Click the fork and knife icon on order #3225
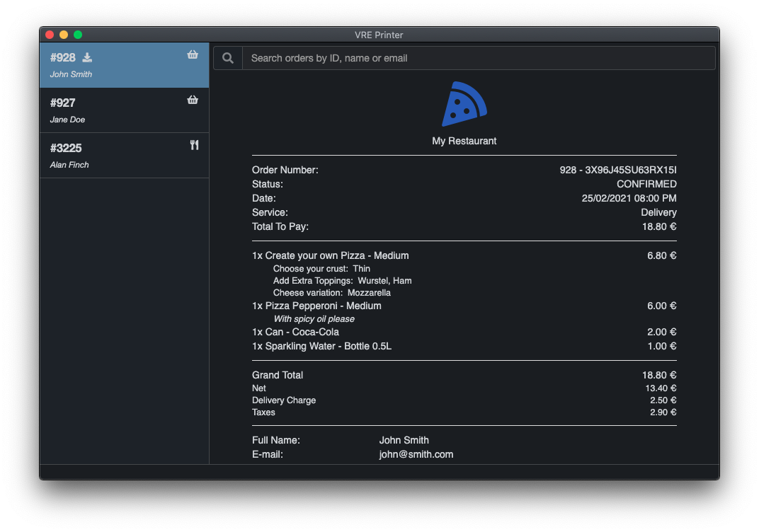This screenshot has height=532, width=759. (x=194, y=145)
